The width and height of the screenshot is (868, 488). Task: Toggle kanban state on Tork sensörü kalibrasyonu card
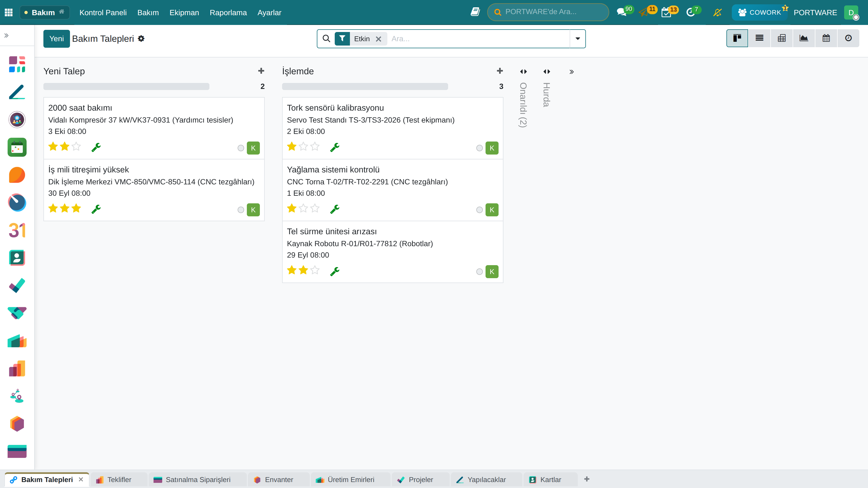pyautogui.click(x=480, y=148)
